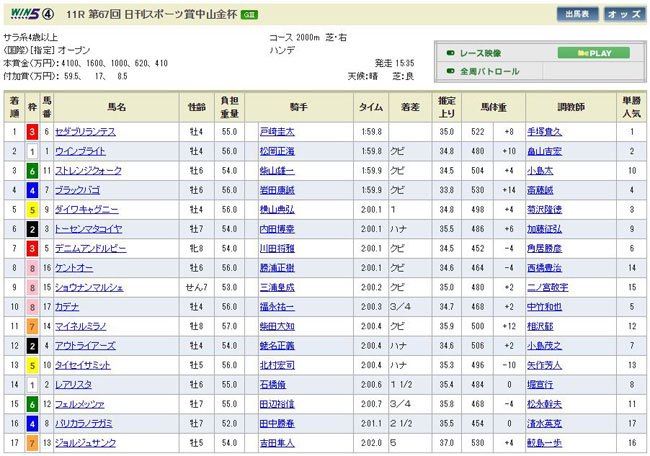
Task: Open horse link ブラックバゴ
Action: pyautogui.click(x=76, y=190)
